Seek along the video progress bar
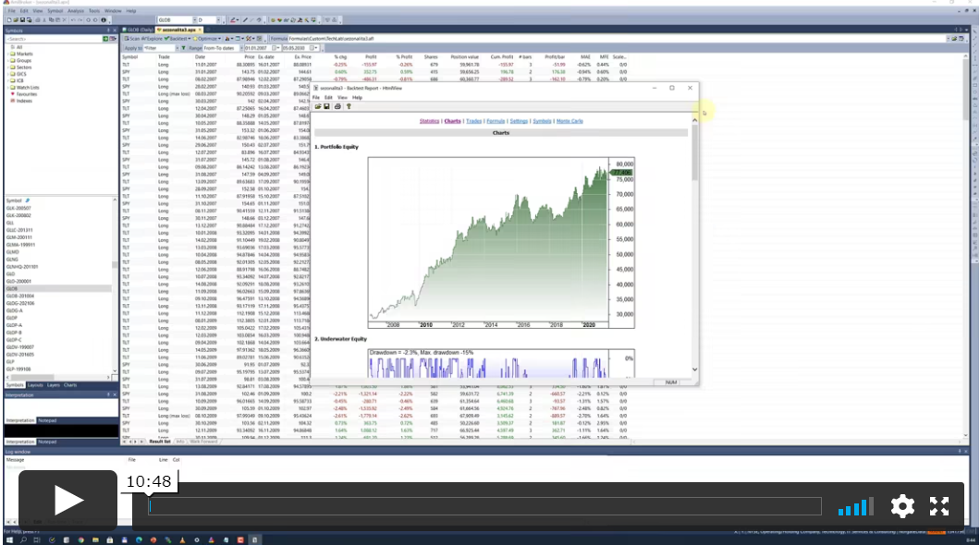The width and height of the screenshot is (980, 545). click(485, 506)
